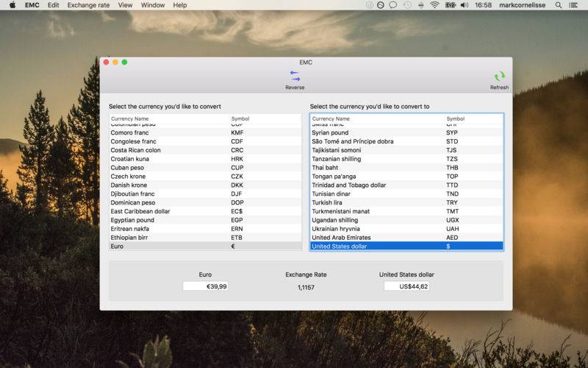Viewport: 588px width, 368px height.
Task: Select Tongan pa'anga in target list
Action: (406, 176)
